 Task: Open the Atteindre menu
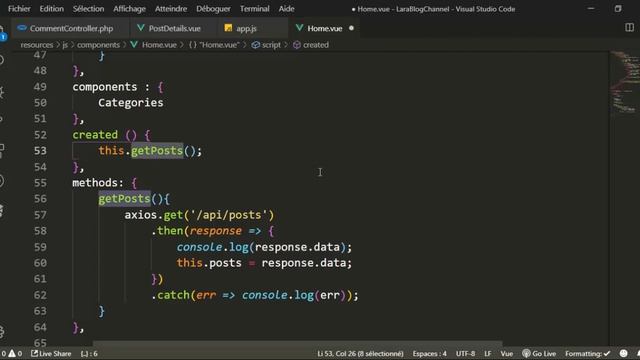[x=171, y=9]
